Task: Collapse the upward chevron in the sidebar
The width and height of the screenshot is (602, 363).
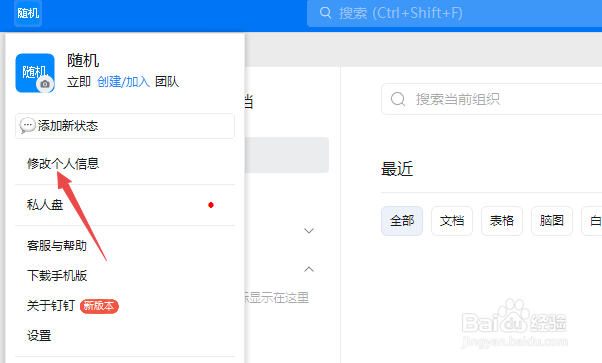Action: tap(309, 269)
